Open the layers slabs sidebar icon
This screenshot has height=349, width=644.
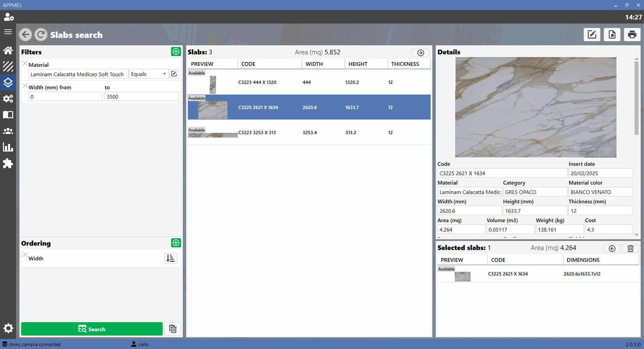tap(8, 82)
